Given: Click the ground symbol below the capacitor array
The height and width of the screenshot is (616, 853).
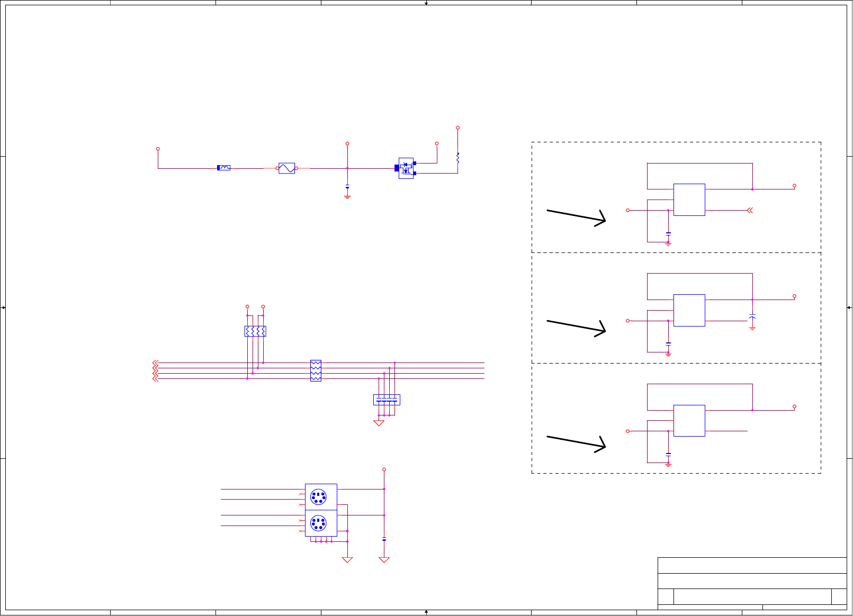Looking at the screenshot, I should click(379, 423).
